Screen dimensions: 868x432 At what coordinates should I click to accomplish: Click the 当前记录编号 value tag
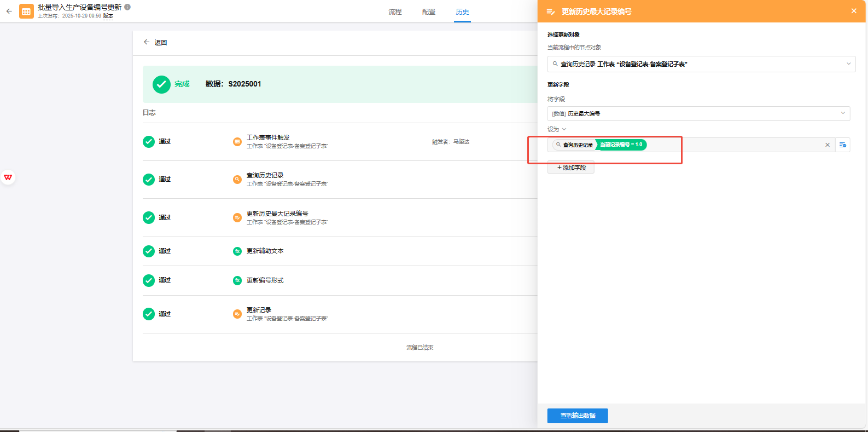pos(621,145)
